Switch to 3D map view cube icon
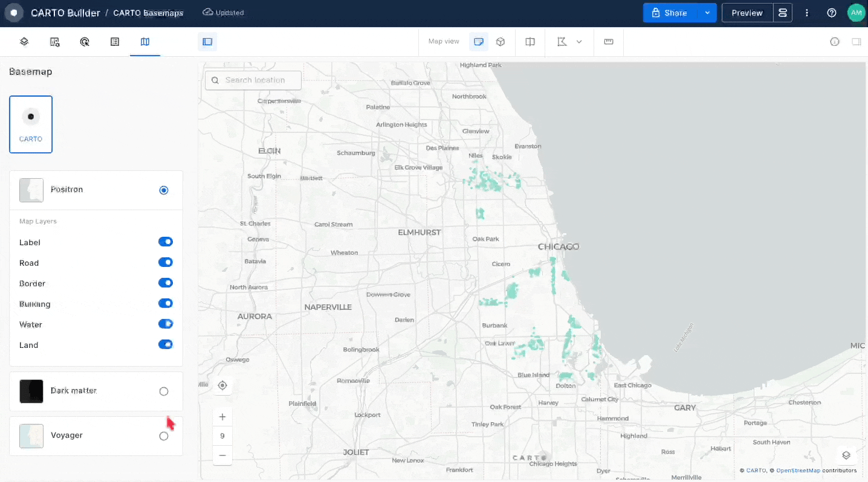Image resolution: width=868 pixels, height=482 pixels. (500, 42)
